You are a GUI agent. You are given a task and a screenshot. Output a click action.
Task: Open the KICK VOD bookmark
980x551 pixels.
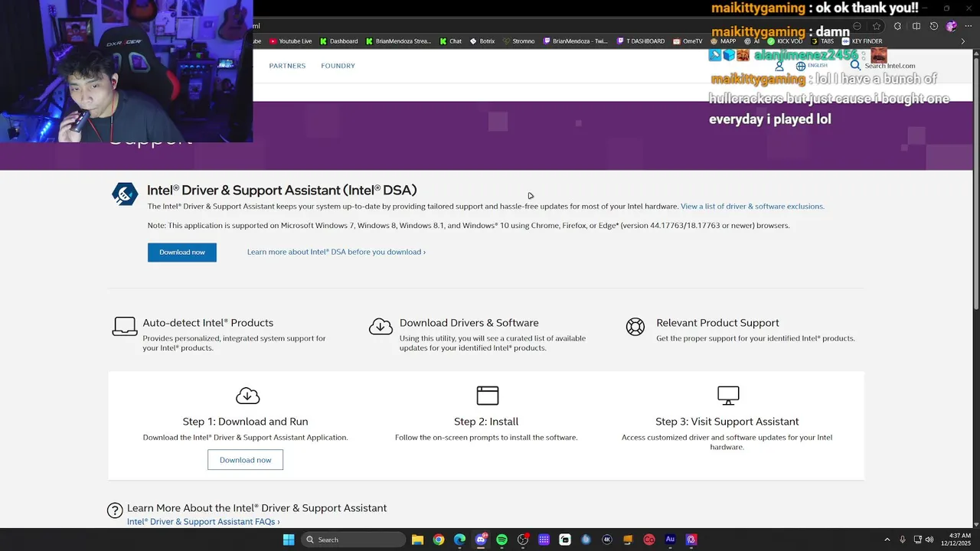click(785, 41)
